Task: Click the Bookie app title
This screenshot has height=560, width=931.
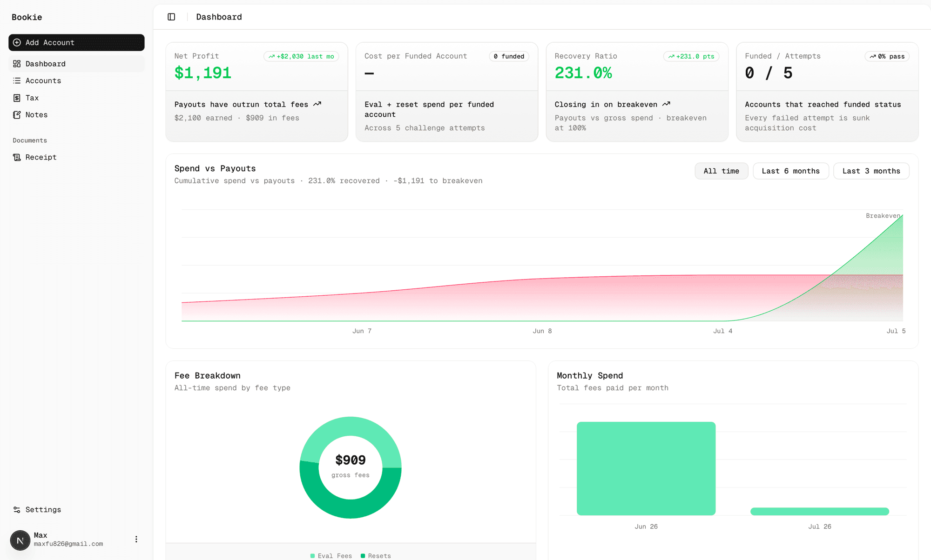Action: (27, 17)
